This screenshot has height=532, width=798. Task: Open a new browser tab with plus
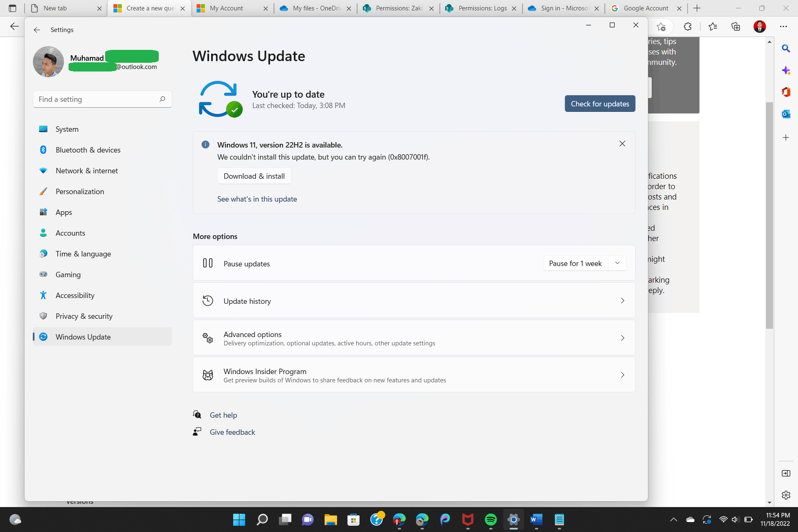(x=697, y=8)
